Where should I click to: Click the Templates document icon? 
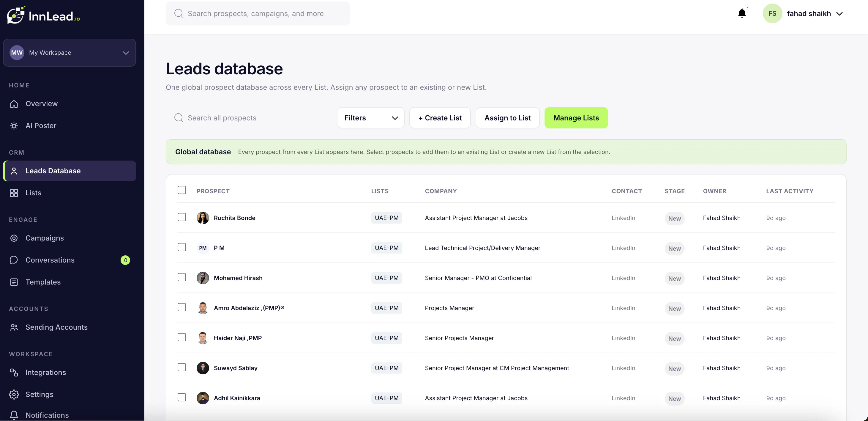click(x=14, y=282)
